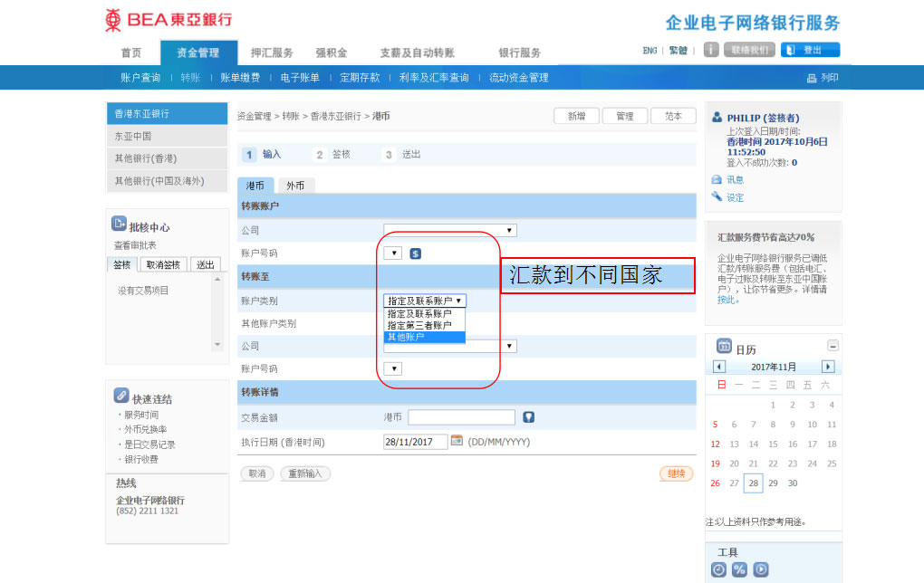Screen dimensions: 924x583
Task: Open the date picker calendar icon
Action: [x=457, y=441]
